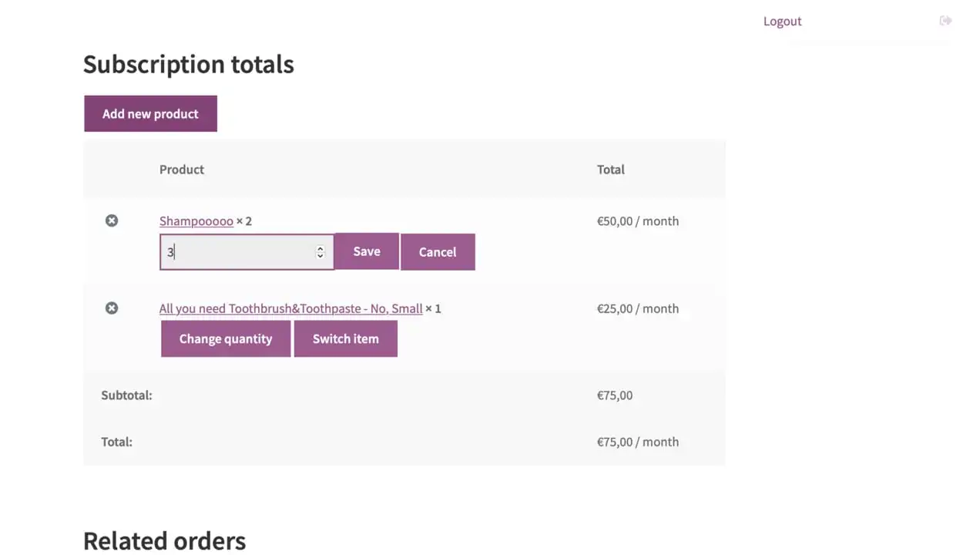Click the Subscription totals heading

[x=189, y=64]
